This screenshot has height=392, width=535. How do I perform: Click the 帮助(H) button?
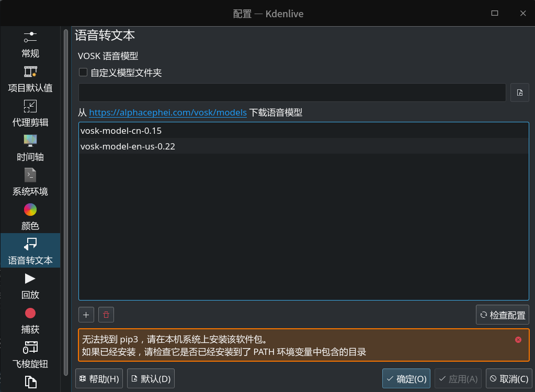[x=99, y=378]
